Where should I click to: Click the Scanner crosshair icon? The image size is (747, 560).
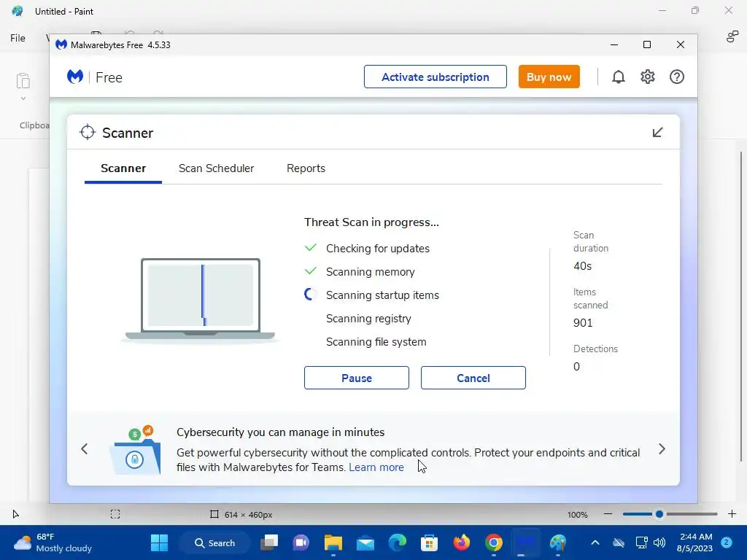(x=88, y=133)
